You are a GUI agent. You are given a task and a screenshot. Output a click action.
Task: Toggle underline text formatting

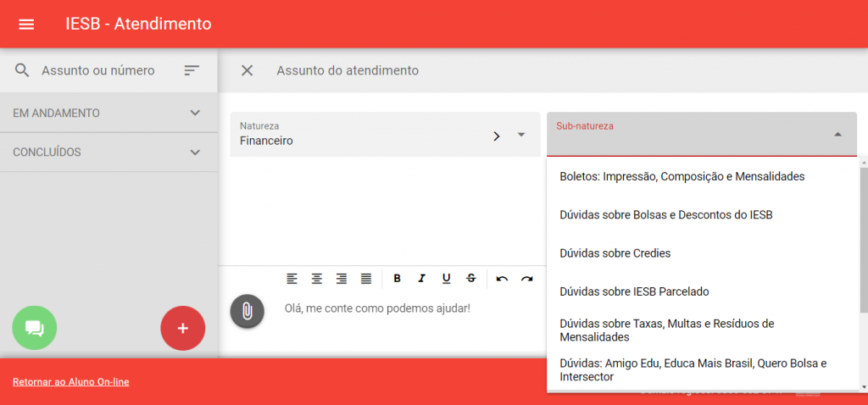pos(446,279)
